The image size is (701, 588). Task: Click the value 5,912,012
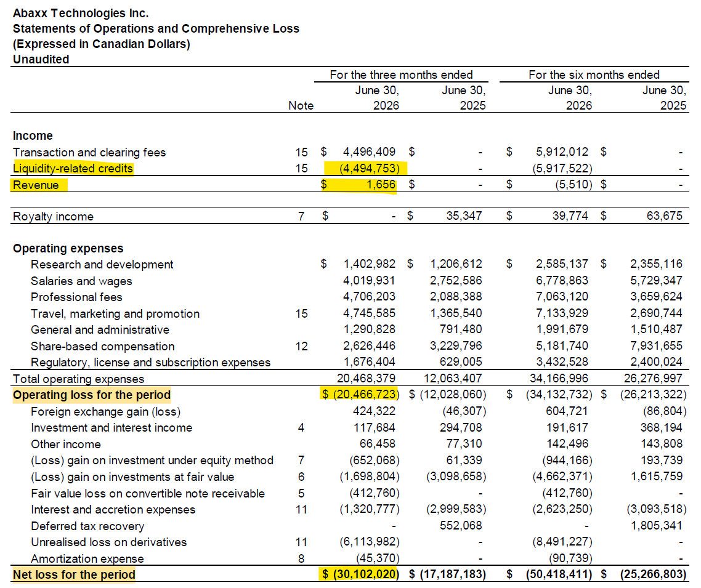tap(562, 152)
